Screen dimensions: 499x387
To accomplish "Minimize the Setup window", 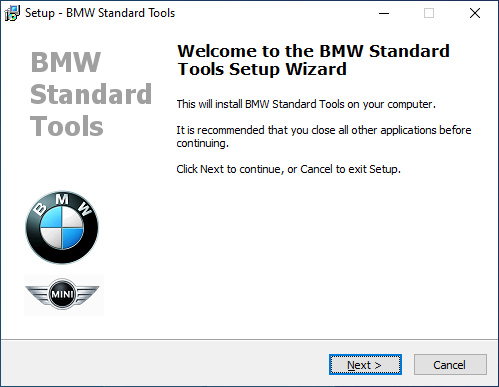I will click(x=384, y=13).
